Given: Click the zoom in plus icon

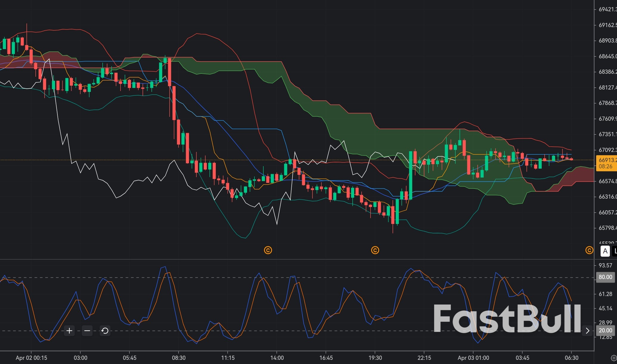Looking at the screenshot, I should 69,330.
